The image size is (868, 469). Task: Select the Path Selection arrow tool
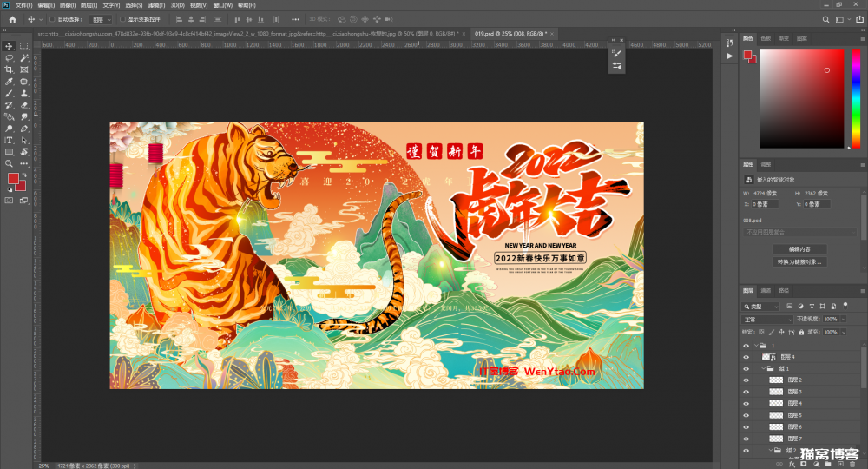24,140
